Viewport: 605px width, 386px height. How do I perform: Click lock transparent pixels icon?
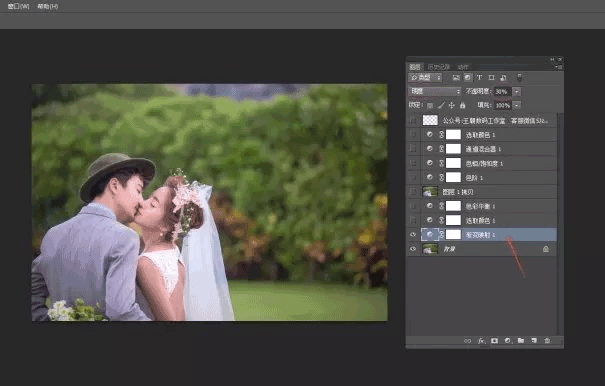(x=430, y=105)
